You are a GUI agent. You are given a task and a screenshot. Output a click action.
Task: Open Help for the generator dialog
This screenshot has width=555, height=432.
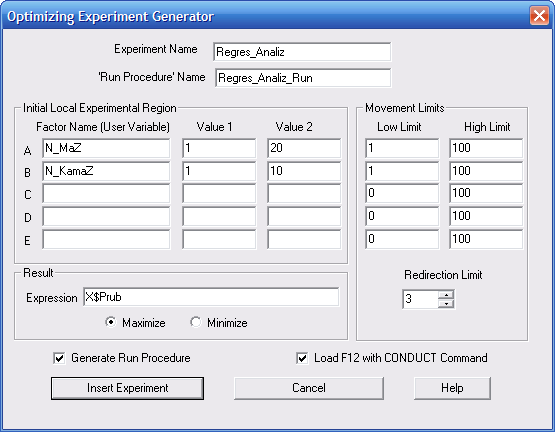click(x=452, y=388)
